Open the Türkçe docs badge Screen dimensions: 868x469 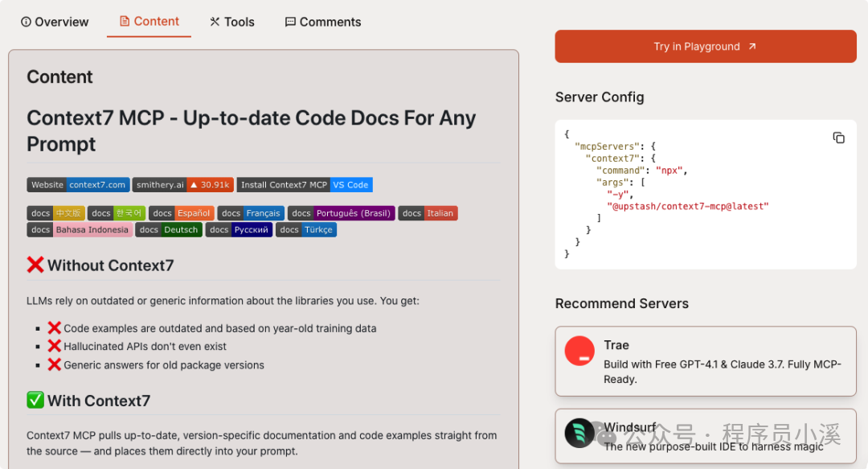pyautogui.click(x=305, y=230)
